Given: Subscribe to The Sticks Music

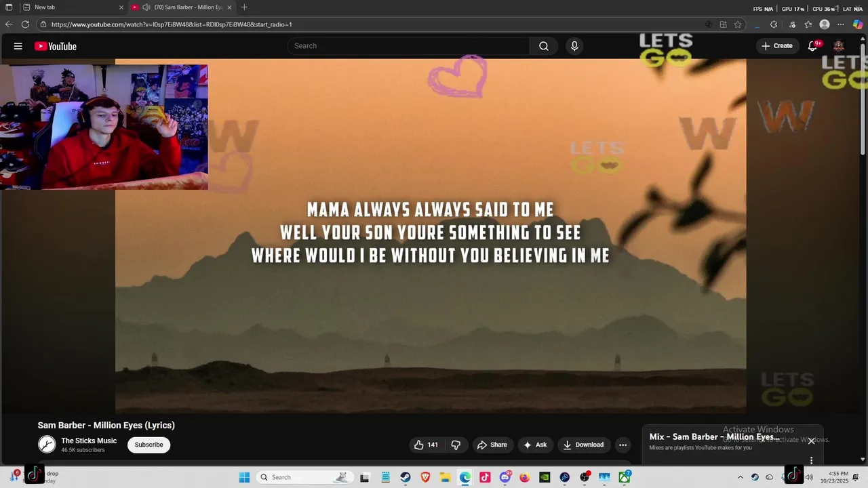Looking at the screenshot, I should click(149, 445).
